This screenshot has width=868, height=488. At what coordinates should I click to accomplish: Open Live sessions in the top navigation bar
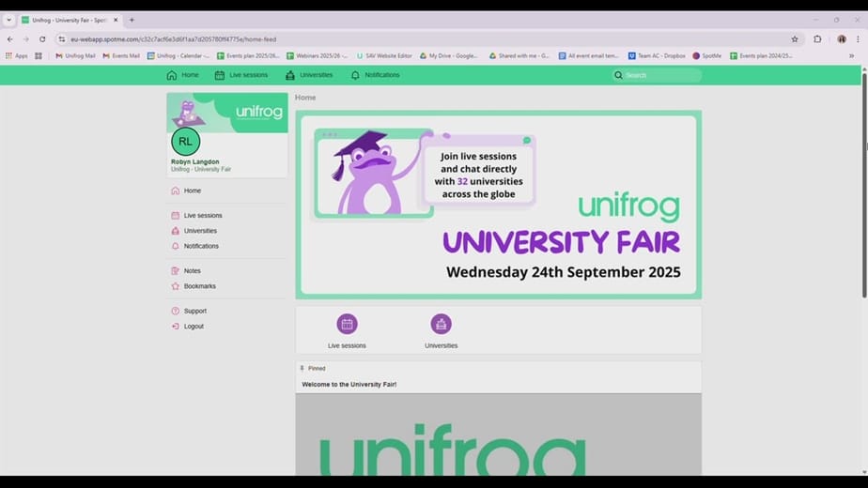click(x=241, y=75)
